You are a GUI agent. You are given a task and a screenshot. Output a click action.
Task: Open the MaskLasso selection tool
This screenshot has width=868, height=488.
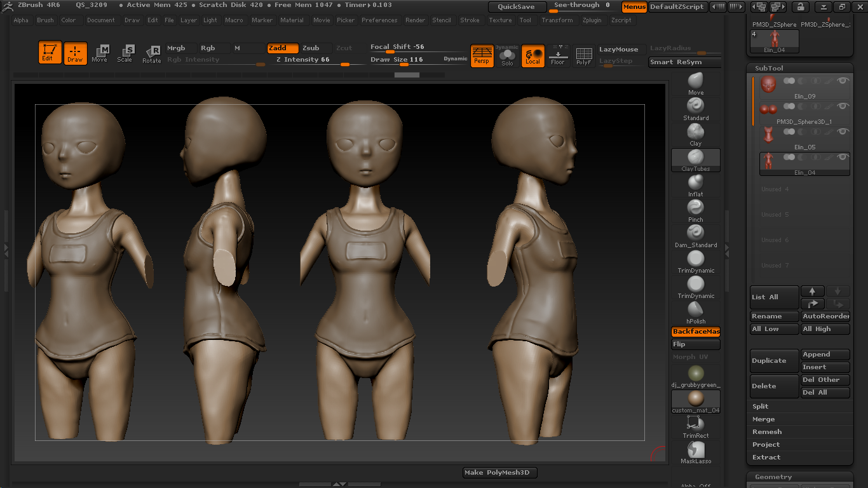tap(696, 450)
